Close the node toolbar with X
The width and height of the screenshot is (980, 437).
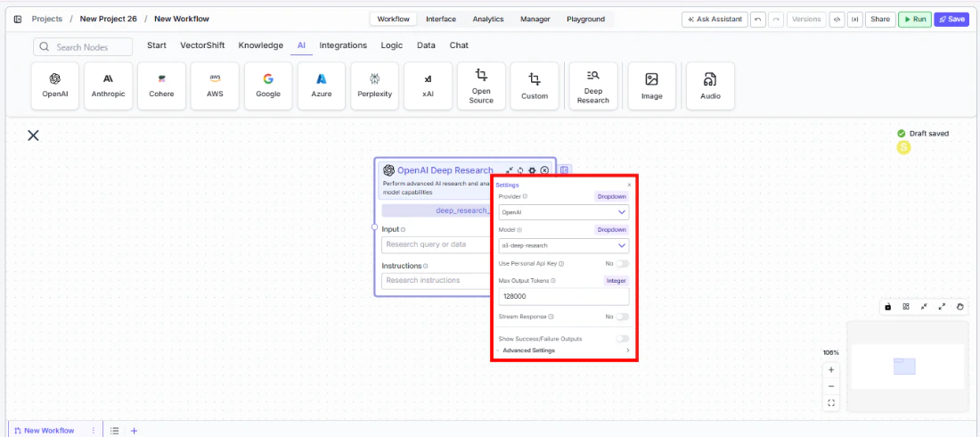(33, 136)
